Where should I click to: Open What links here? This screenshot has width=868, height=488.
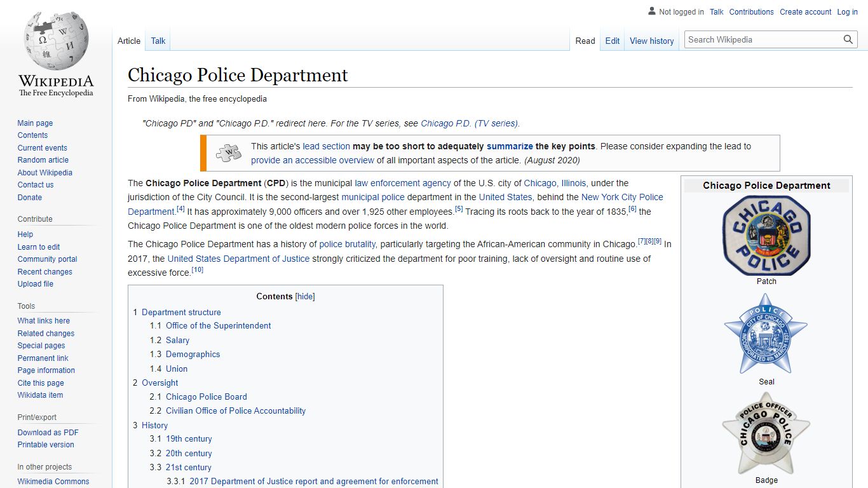point(44,321)
